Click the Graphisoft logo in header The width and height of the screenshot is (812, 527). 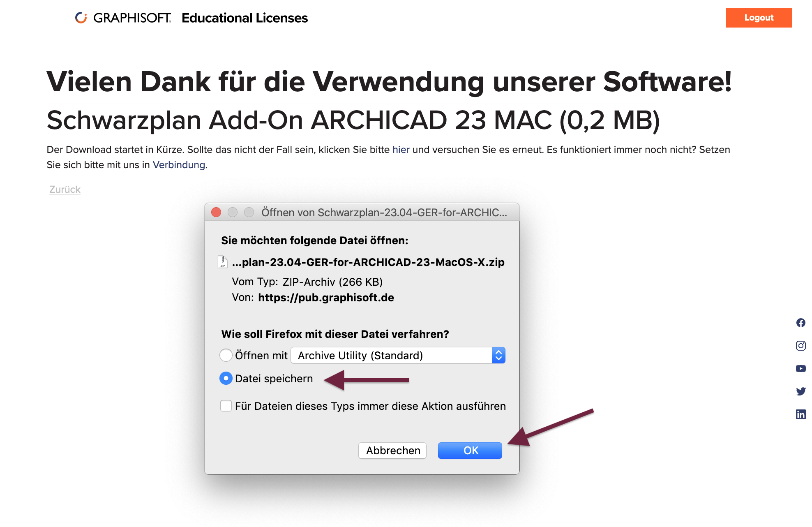tap(123, 18)
